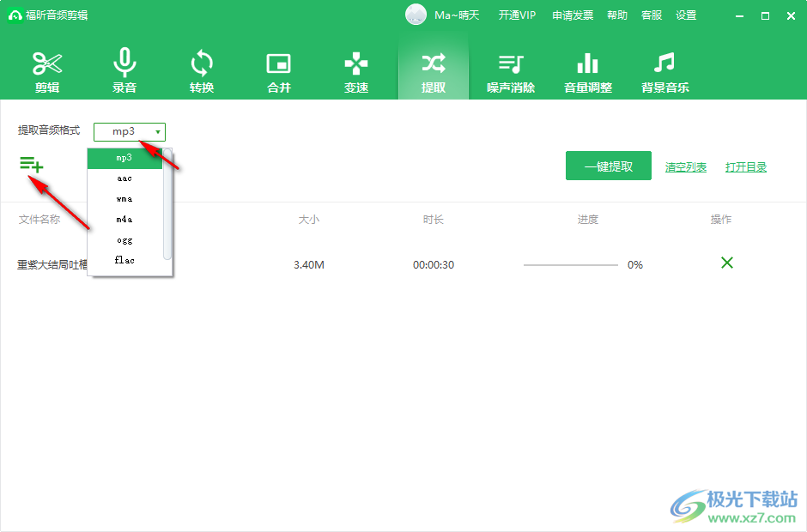Click 申请发票 in the title bar
The width and height of the screenshot is (807, 532).
[573, 15]
